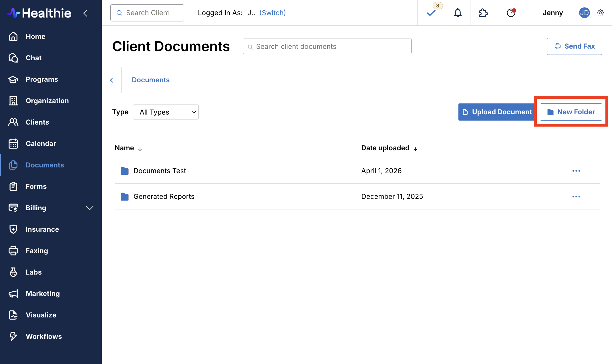
Task: Click the Generated Reports folder icon
Action: [124, 197]
